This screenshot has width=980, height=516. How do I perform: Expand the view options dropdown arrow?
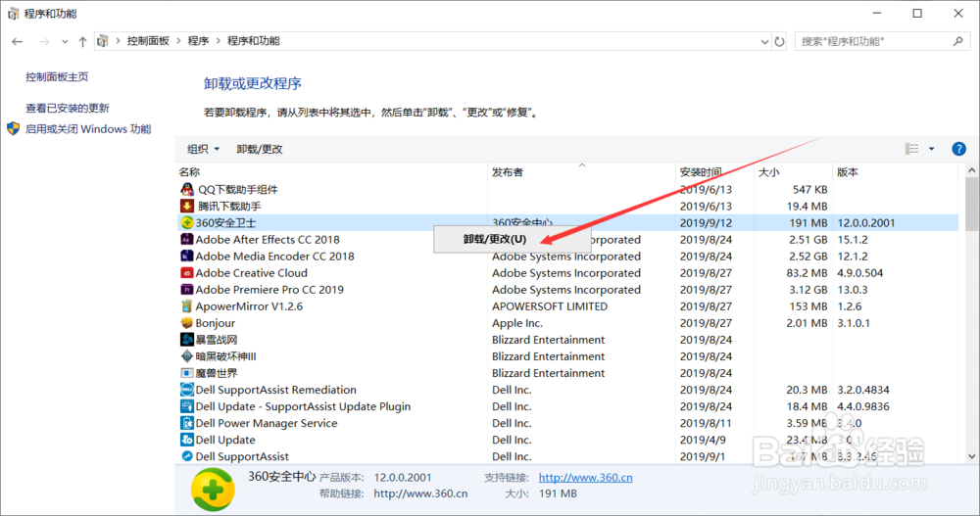[931, 149]
